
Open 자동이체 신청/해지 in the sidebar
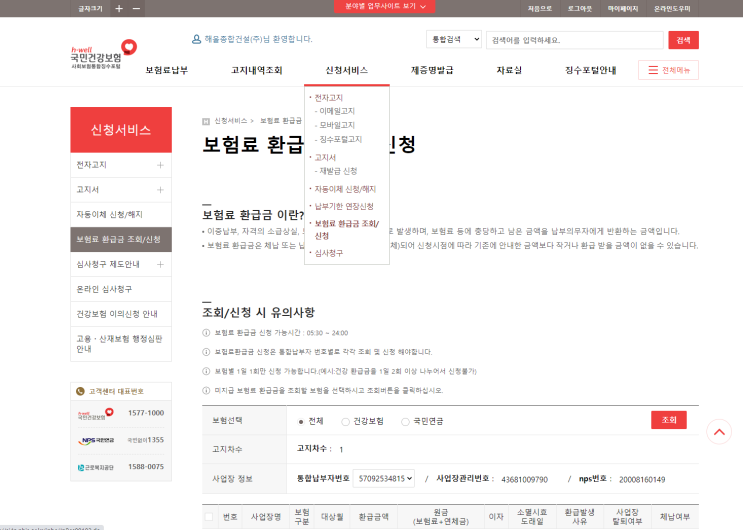click(121, 215)
